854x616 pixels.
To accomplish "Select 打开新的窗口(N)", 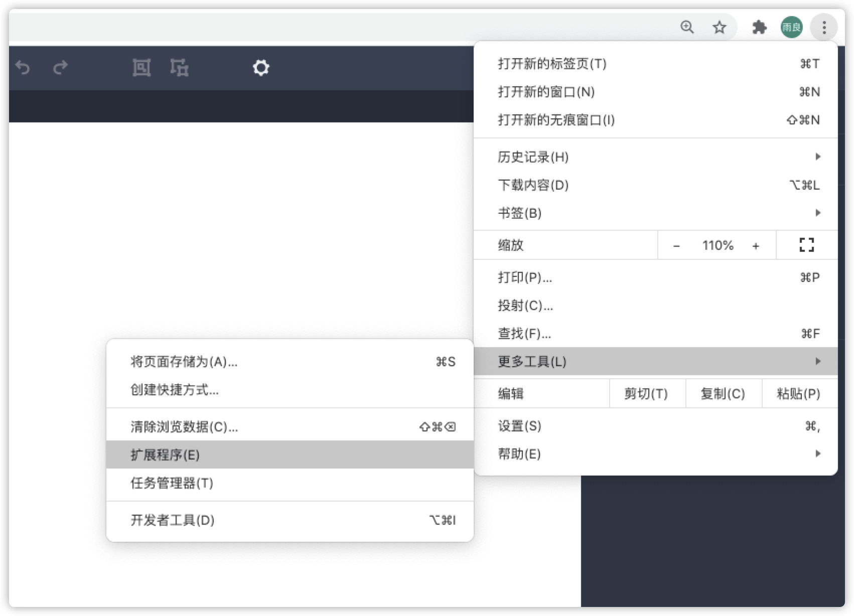I will coord(656,92).
